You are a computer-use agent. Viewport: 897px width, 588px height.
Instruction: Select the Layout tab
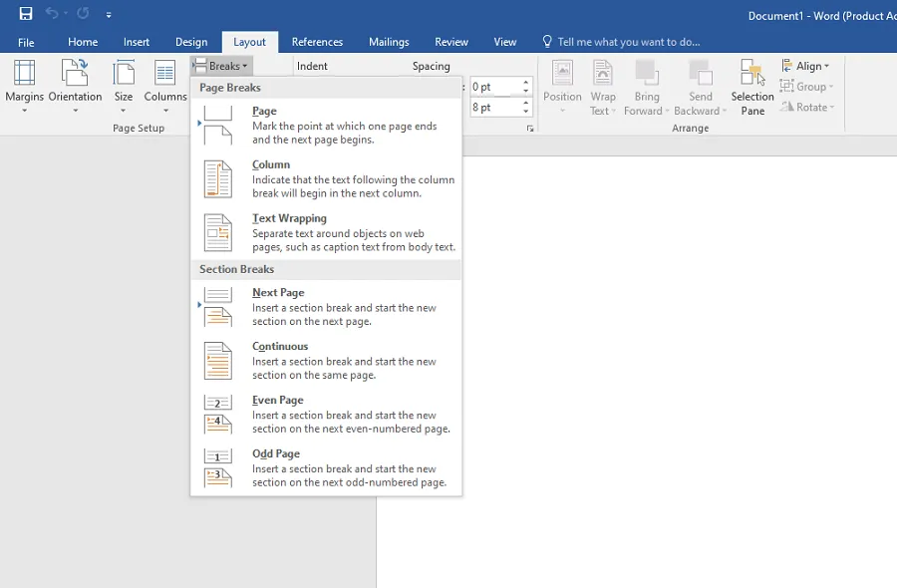[249, 42]
